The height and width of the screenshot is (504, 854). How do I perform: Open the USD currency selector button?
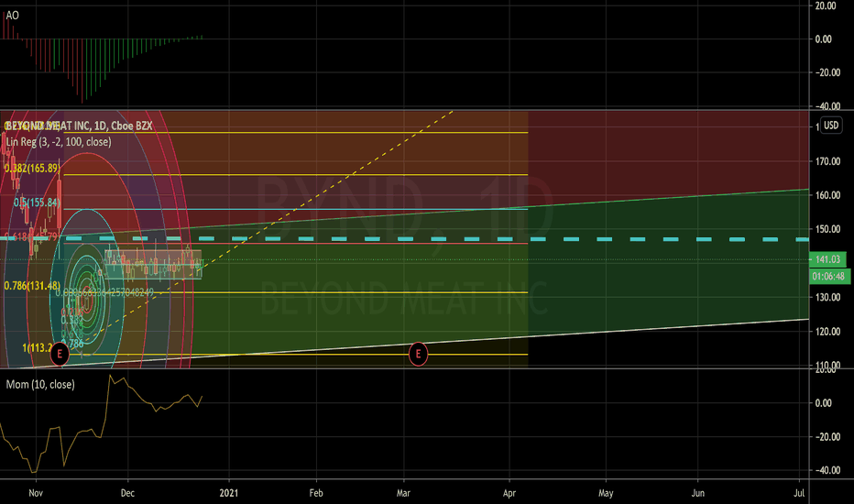coord(830,126)
